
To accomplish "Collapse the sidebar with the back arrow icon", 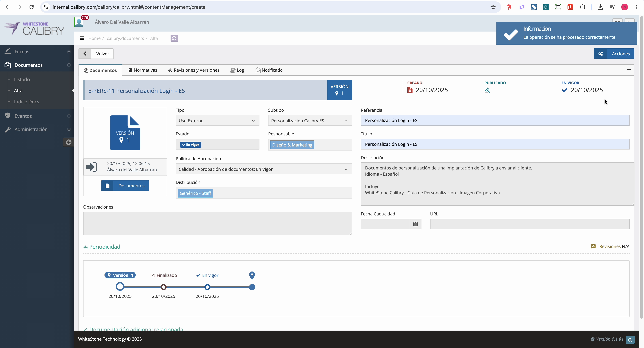I will click(68, 142).
